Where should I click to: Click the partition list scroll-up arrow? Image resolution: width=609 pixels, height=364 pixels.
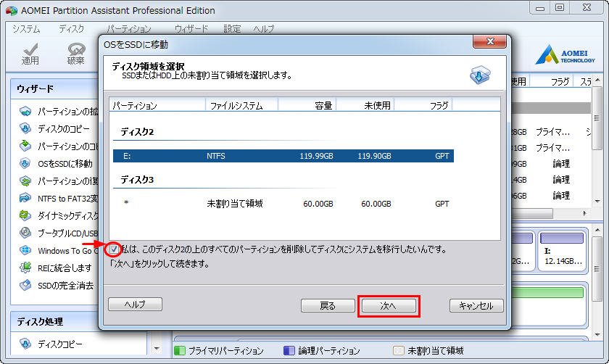pos(597,80)
